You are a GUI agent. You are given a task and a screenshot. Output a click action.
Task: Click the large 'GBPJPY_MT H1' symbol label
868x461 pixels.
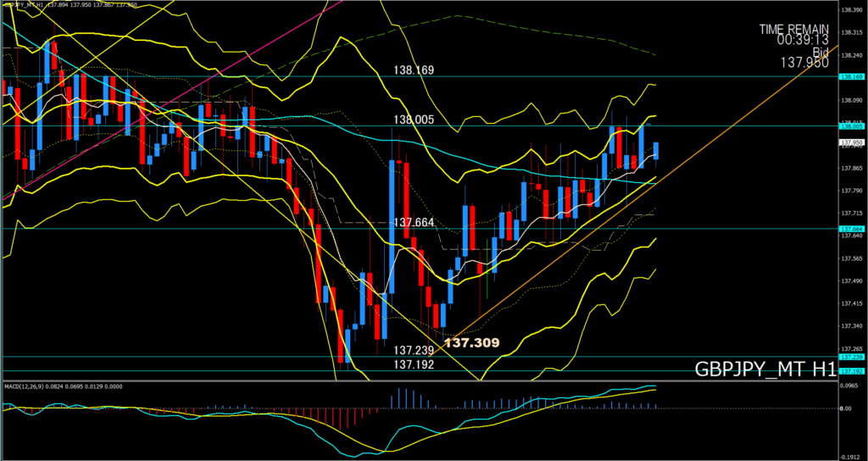coord(765,369)
